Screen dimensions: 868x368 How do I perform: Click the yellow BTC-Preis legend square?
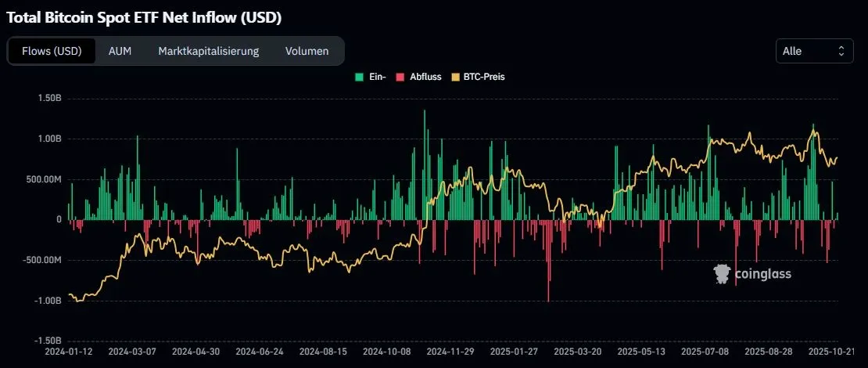pos(457,77)
